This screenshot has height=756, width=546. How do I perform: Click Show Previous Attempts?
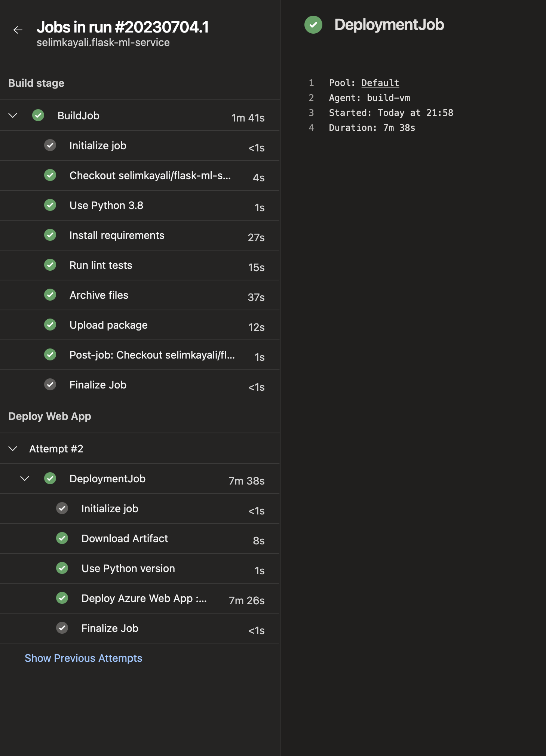[x=83, y=658]
